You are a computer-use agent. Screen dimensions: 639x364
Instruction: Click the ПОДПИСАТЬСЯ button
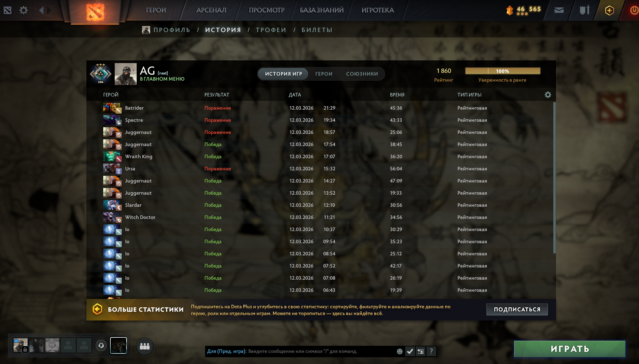click(517, 309)
